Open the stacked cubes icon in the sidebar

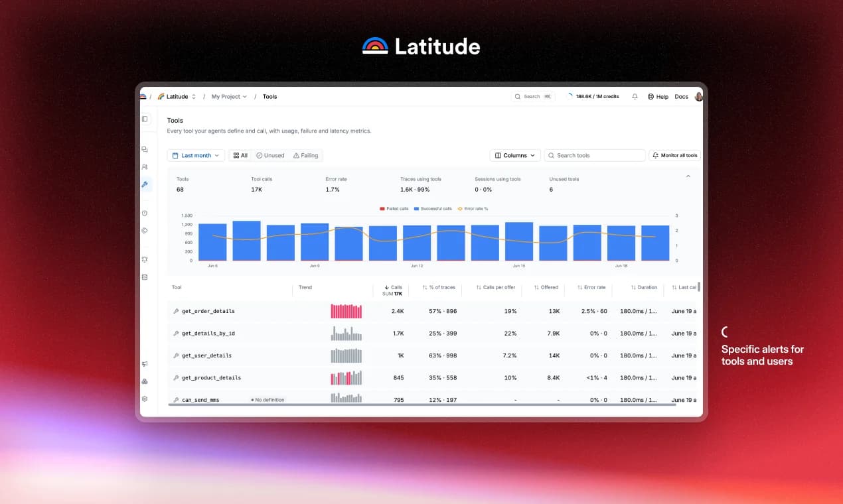pyautogui.click(x=145, y=381)
